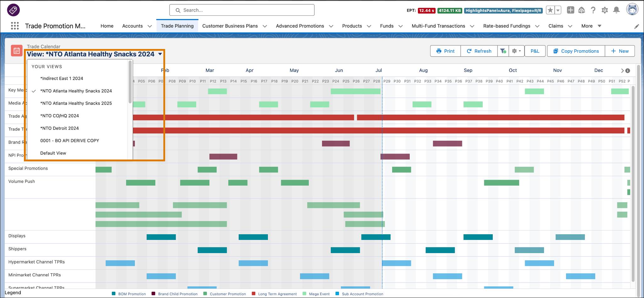Expand the Products tab dropdown chevron

click(x=369, y=26)
